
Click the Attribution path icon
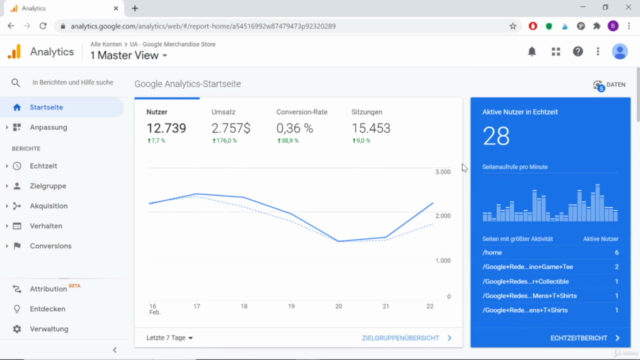pyautogui.click(x=17, y=289)
